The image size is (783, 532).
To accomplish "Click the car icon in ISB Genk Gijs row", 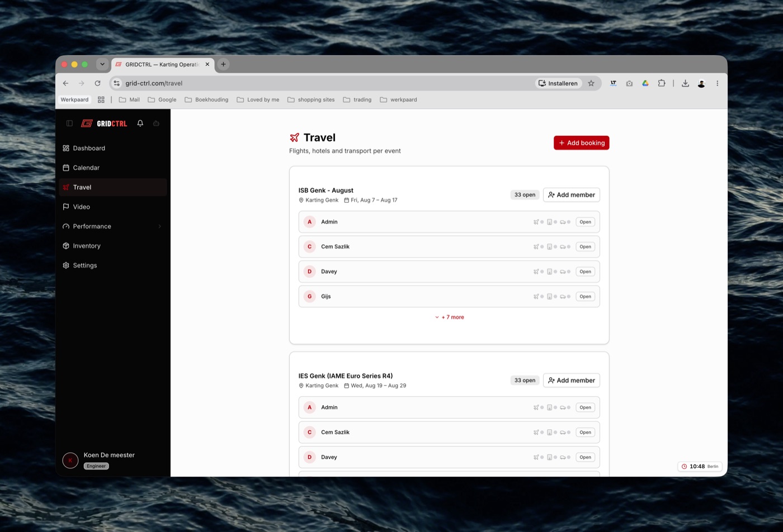I will (563, 297).
